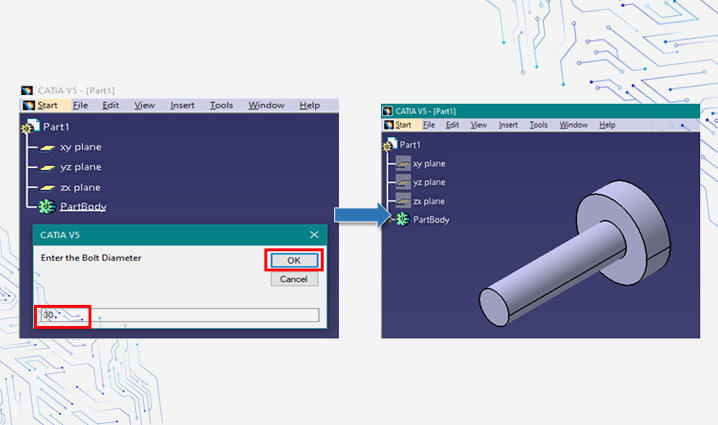
Task: Select xy plane icon in left tree
Action: 47,147
